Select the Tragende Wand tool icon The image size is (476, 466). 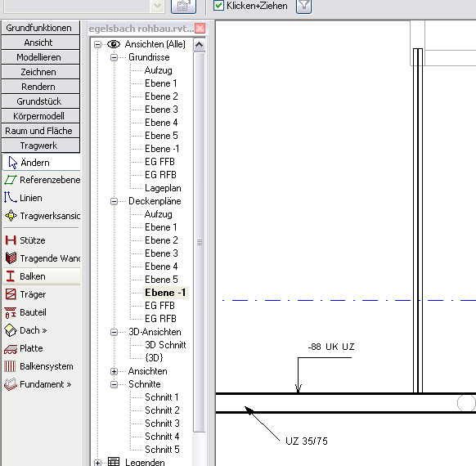[11, 258]
